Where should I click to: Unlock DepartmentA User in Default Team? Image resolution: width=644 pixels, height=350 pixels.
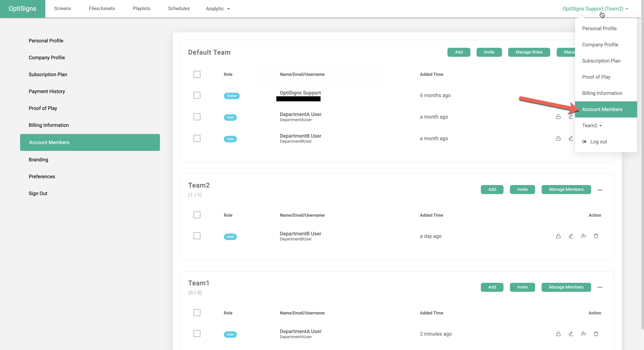[x=558, y=117]
